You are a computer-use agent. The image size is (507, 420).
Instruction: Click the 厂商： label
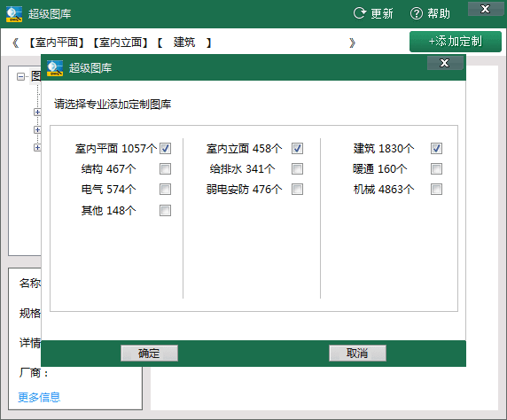(34, 373)
